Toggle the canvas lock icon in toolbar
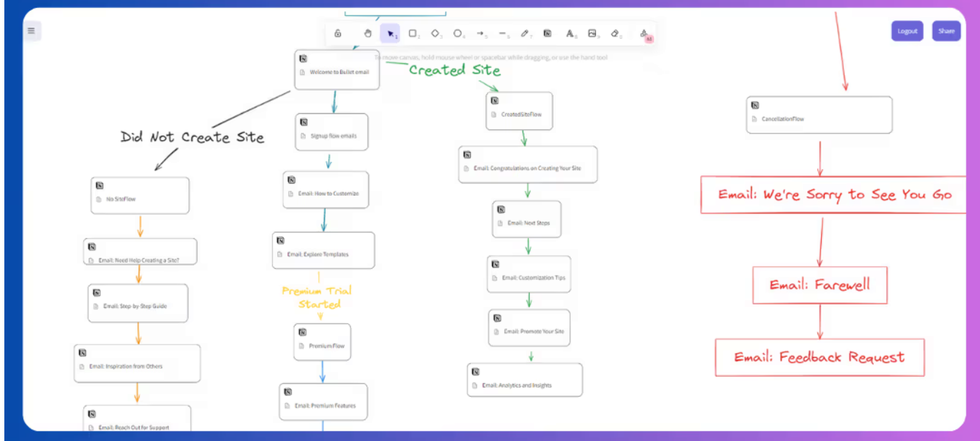980x441 pixels. click(338, 34)
